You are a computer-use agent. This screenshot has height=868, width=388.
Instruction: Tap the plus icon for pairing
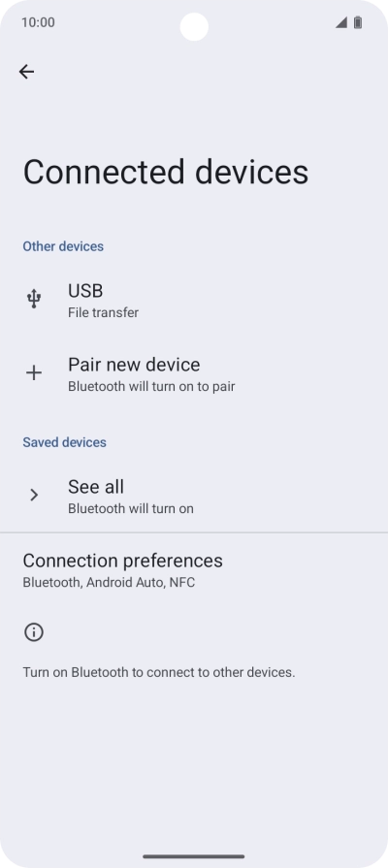[34, 373]
